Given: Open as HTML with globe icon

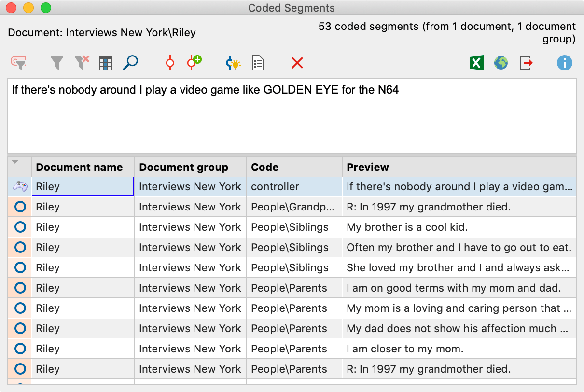Looking at the screenshot, I should 501,63.
